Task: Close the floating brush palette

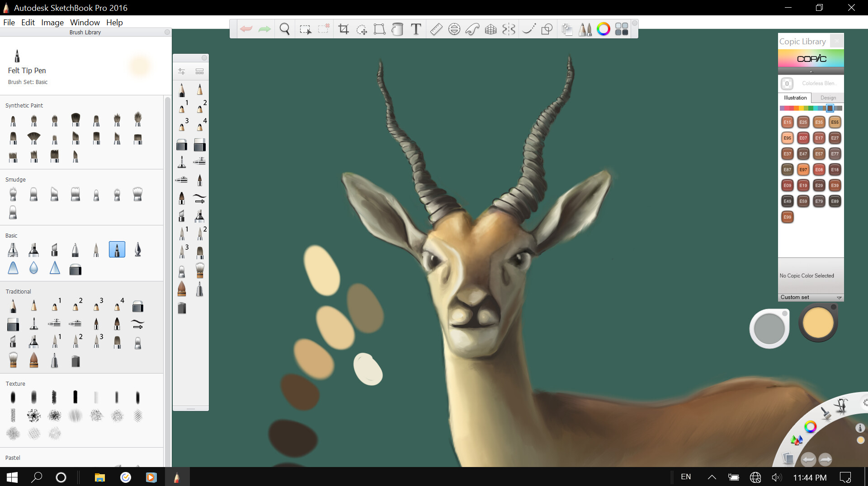Action: tap(204, 58)
